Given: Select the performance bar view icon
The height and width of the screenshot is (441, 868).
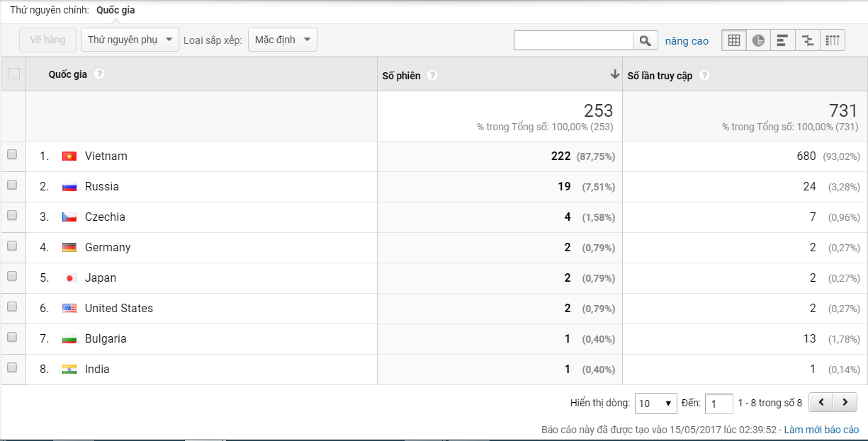Looking at the screenshot, I should point(783,40).
